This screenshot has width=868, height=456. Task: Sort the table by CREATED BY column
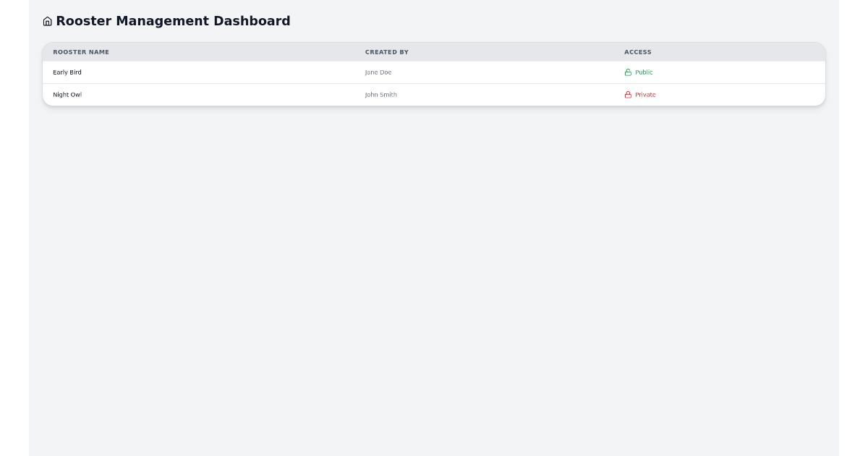(386, 51)
